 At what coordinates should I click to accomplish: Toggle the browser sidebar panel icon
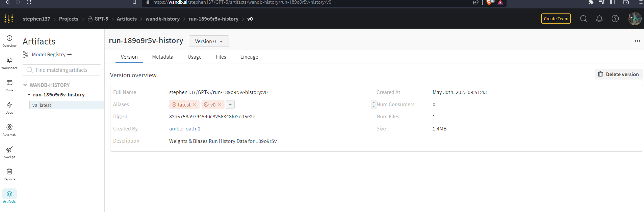coord(613,2)
